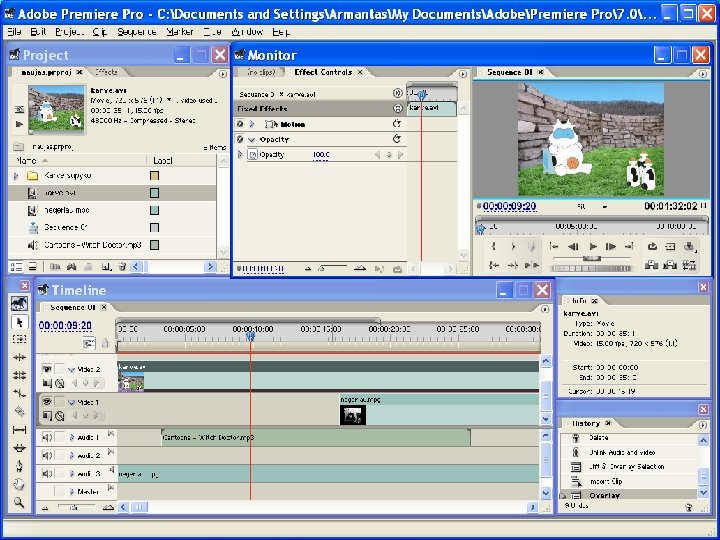Click the Automate to Sequence icon in Project
This screenshot has height=540, width=720.
point(55,267)
